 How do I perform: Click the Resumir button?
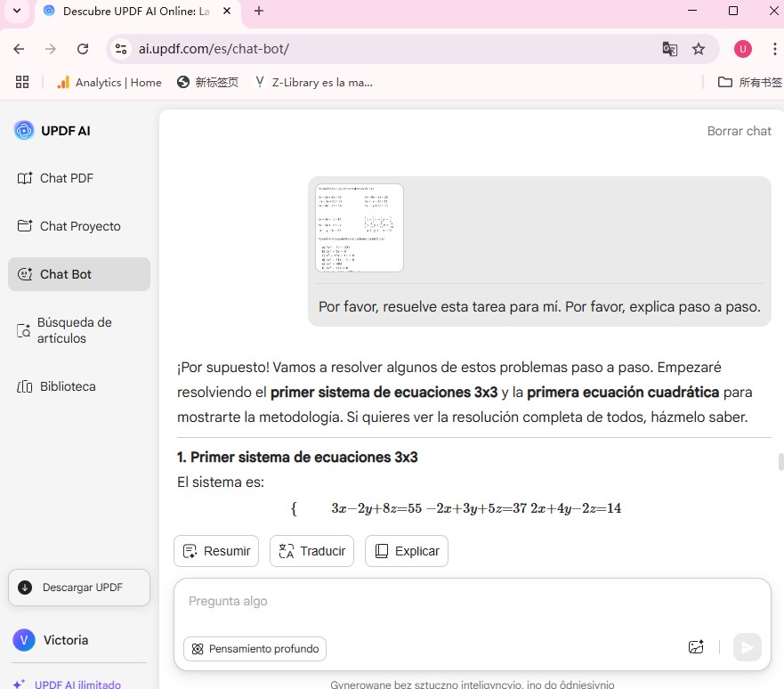point(216,551)
